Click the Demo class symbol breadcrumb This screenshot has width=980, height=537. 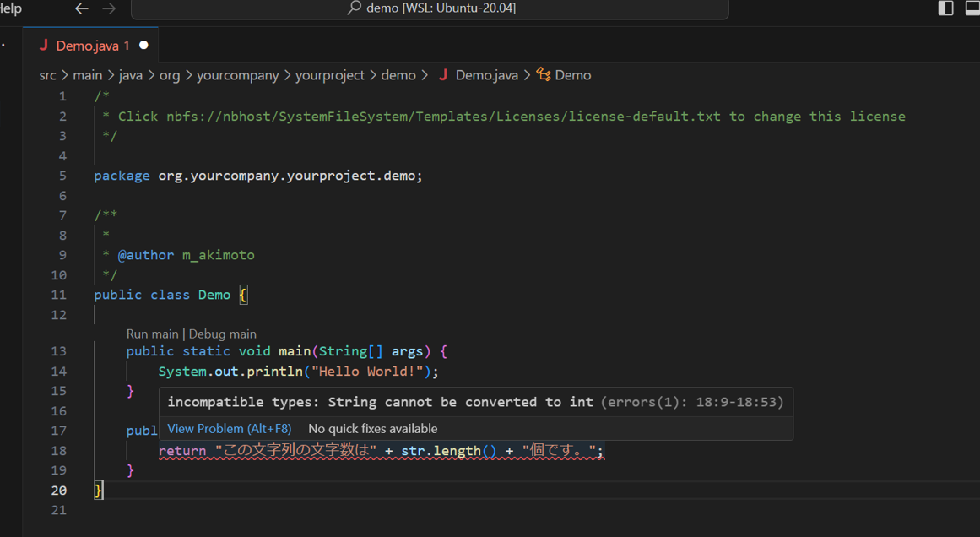(572, 75)
